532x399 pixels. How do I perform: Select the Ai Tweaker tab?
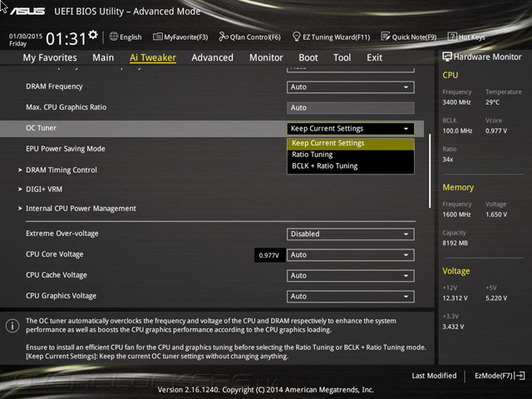(x=153, y=57)
